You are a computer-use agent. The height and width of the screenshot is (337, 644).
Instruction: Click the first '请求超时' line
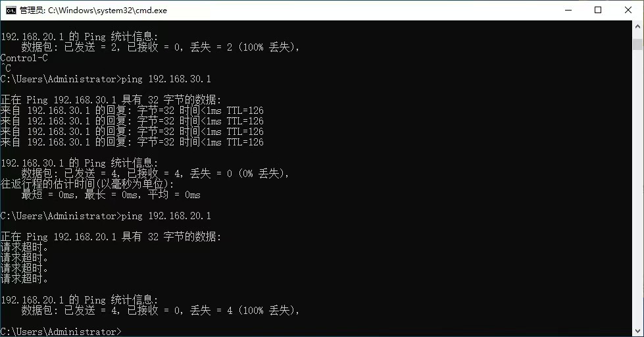tap(25, 247)
